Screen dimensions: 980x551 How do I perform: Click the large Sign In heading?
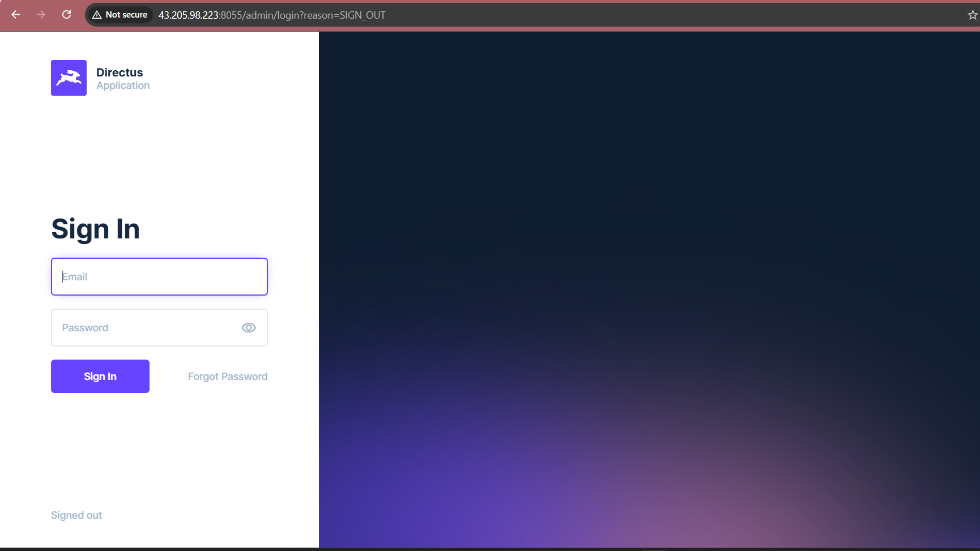(x=95, y=229)
